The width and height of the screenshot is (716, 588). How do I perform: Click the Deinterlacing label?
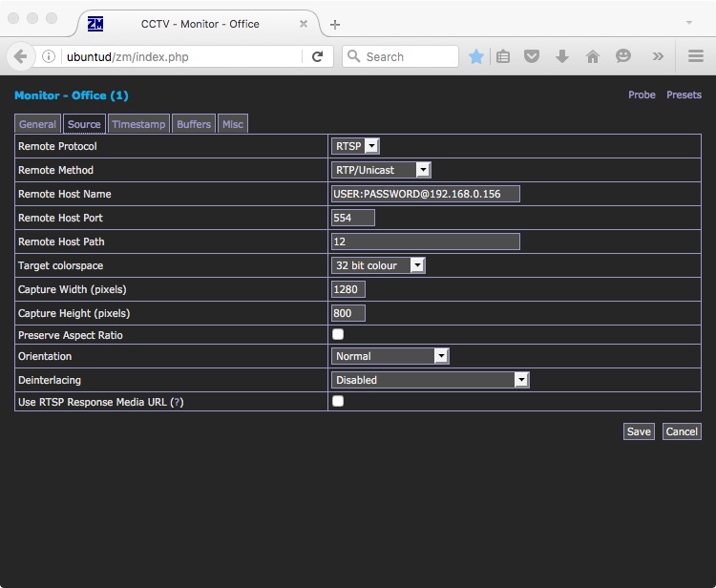50,380
